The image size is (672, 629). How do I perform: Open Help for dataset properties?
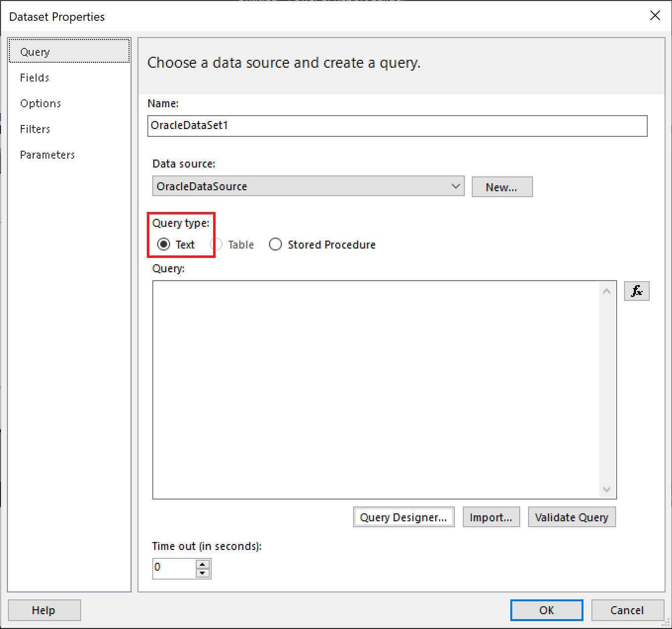44,610
